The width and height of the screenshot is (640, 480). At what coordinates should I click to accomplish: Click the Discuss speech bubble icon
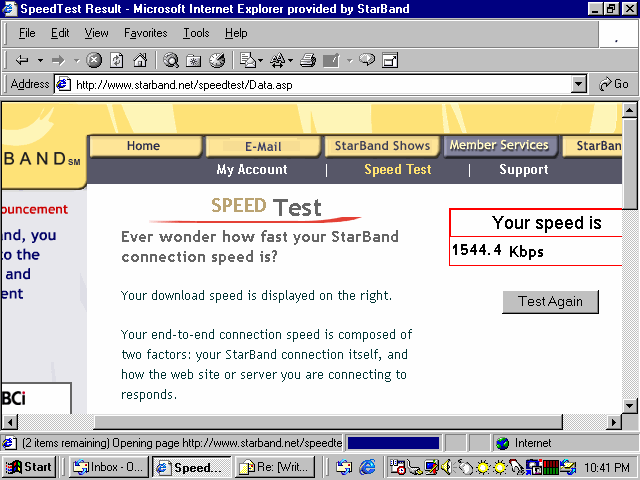(x=367, y=60)
